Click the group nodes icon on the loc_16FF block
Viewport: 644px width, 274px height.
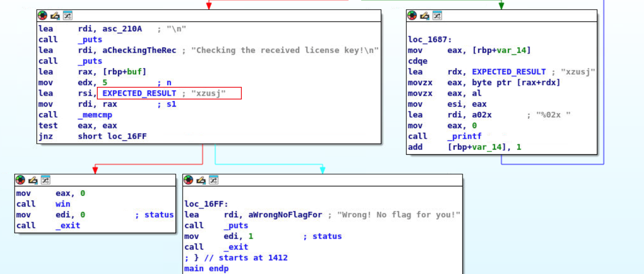click(214, 180)
